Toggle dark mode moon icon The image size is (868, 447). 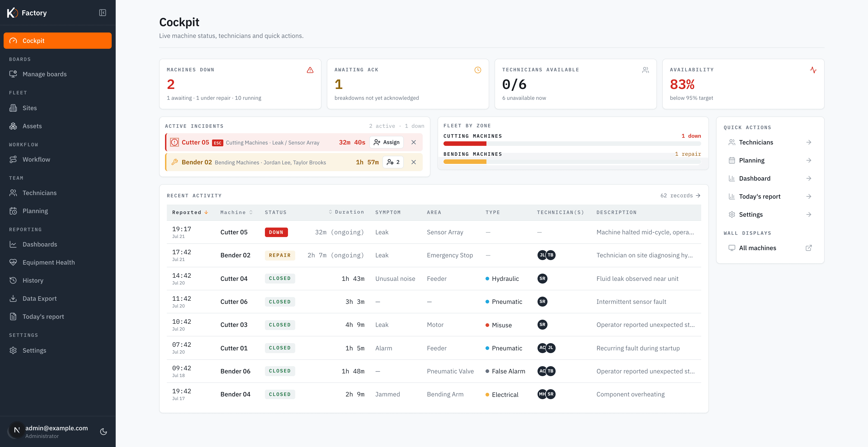[x=104, y=431]
